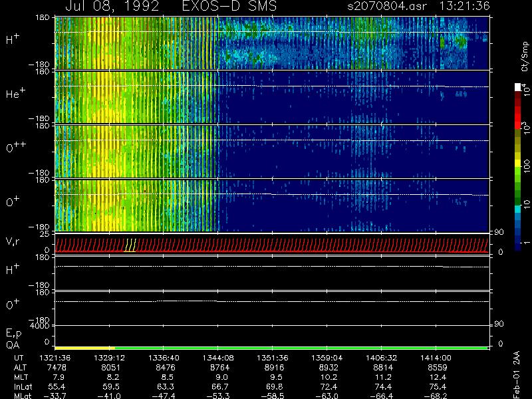The width and height of the screenshot is (532, 399).
Task: Click the yellow segment of the QA bar
Action: [85, 348]
